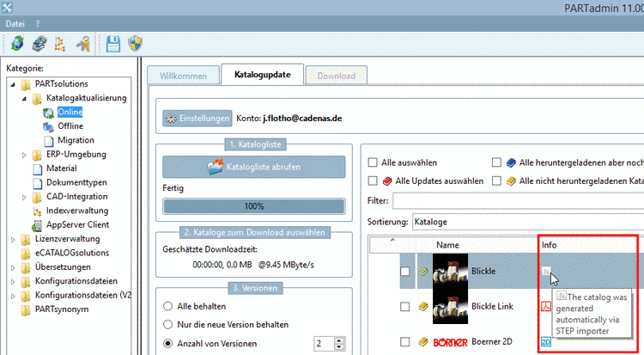Image resolution: width=644 pixels, height=355 pixels.
Task: Click the Blickle catalog thumbnail
Action: [x=450, y=271]
